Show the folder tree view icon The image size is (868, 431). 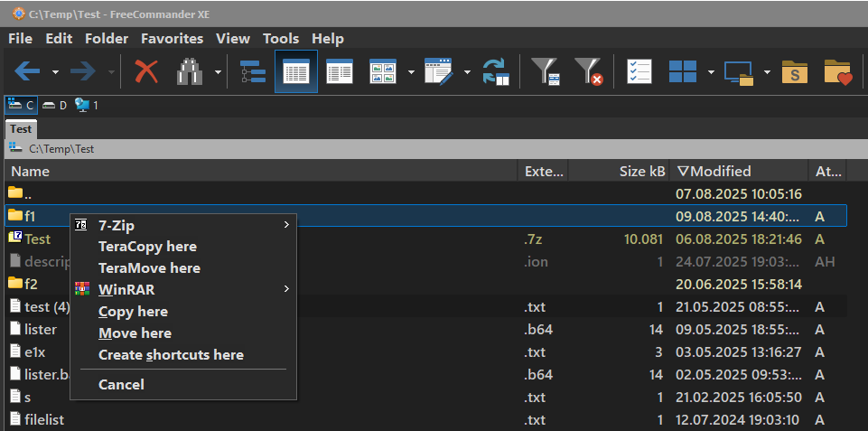click(x=253, y=72)
